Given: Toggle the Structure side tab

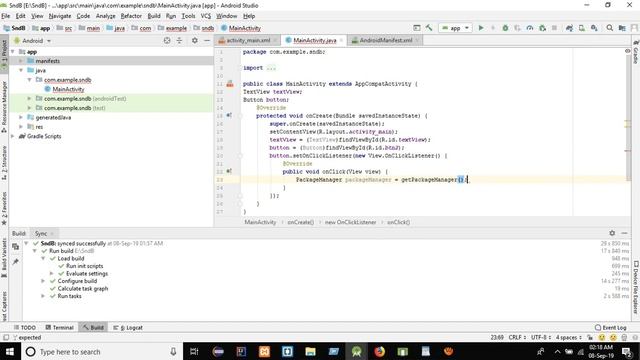Looking at the screenshot, I should click(4, 163).
